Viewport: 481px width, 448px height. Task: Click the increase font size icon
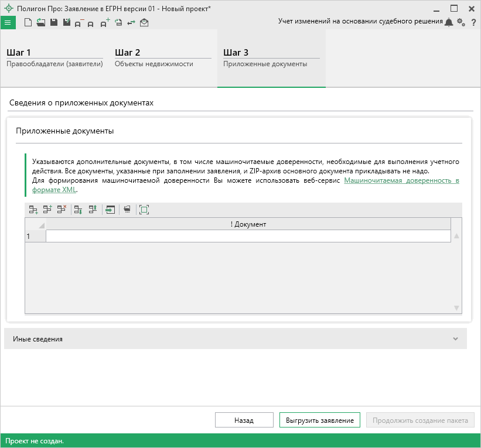[105, 23]
